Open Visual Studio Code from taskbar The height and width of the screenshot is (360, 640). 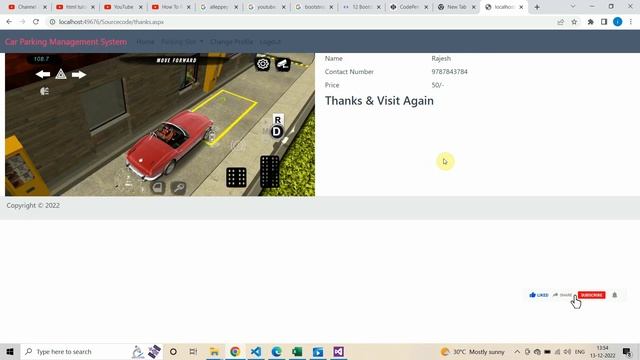click(x=256, y=351)
